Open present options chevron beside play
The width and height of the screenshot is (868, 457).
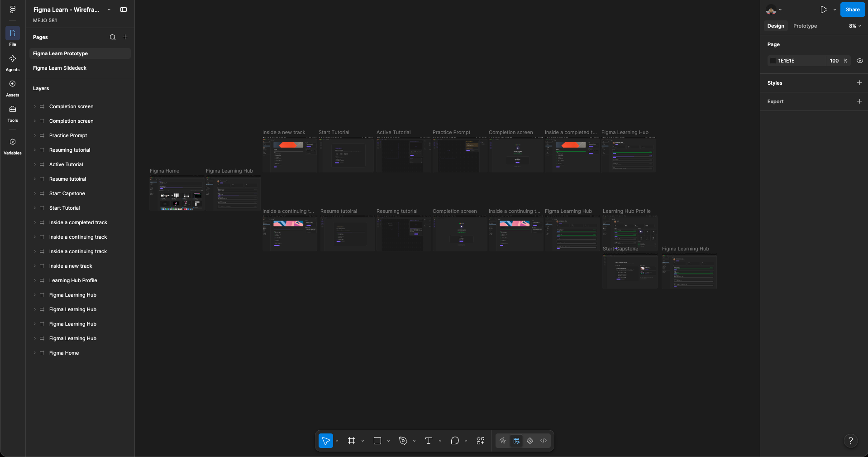pos(835,10)
